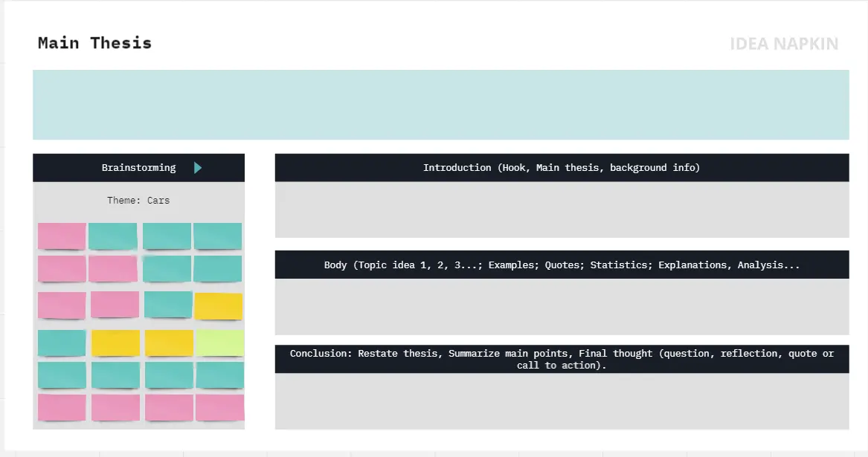Click the teal arrow beside Brainstorming

(x=197, y=168)
